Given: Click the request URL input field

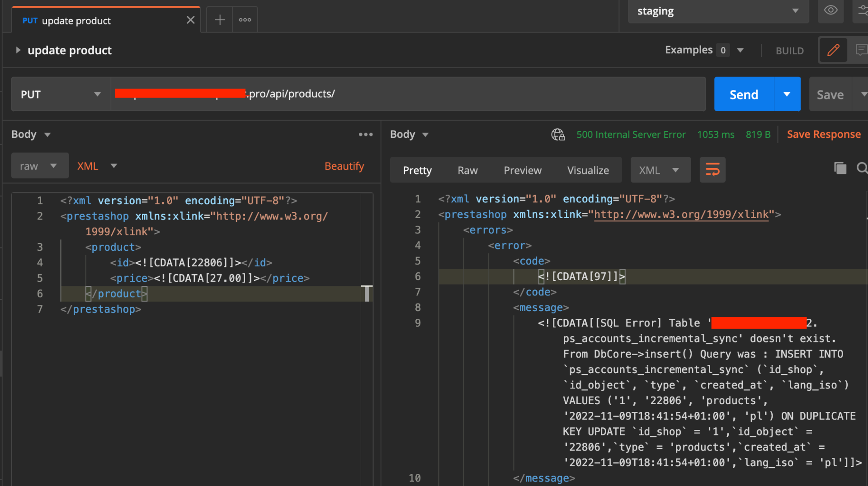Looking at the screenshot, I should click(452, 94).
